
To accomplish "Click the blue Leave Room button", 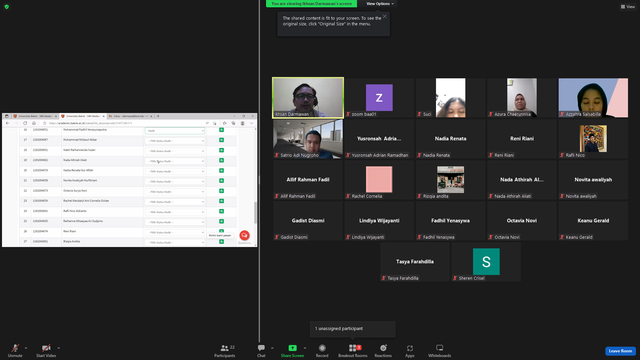I will pyautogui.click(x=620, y=351).
